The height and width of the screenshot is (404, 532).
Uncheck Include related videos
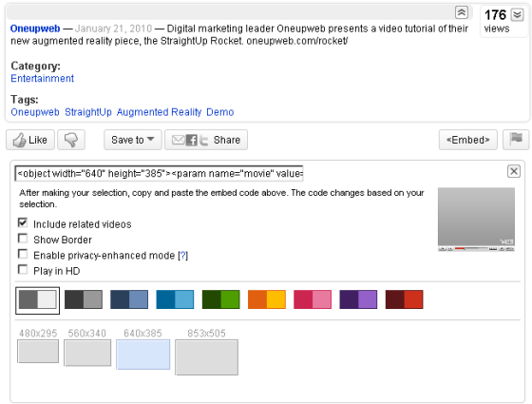(x=23, y=222)
